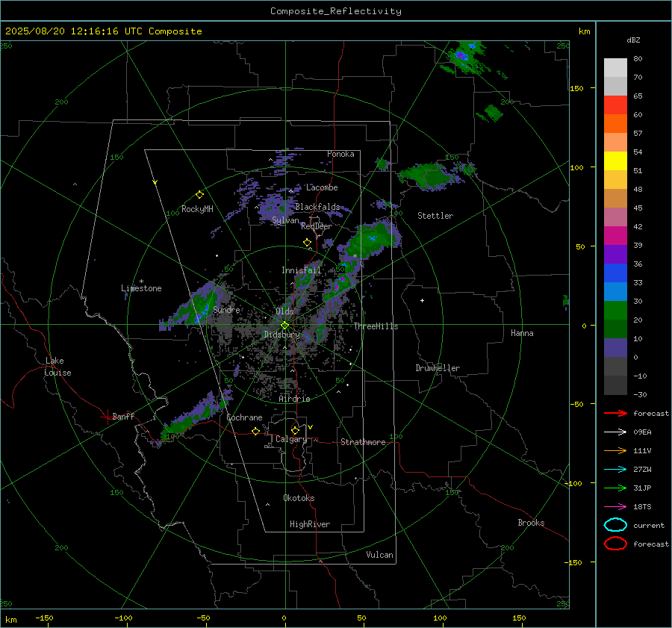Click the Cochrane label
Image resolution: width=672 pixels, height=628 pixels.
tap(244, 417)
